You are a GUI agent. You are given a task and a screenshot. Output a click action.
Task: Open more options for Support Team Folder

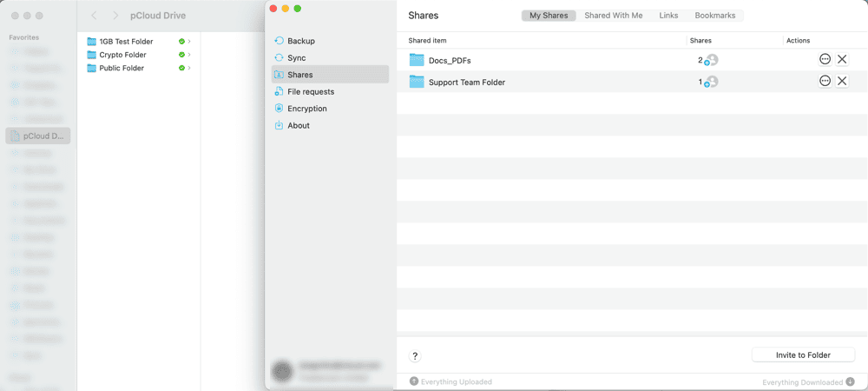pyautogui.click(x=825, y=82)
